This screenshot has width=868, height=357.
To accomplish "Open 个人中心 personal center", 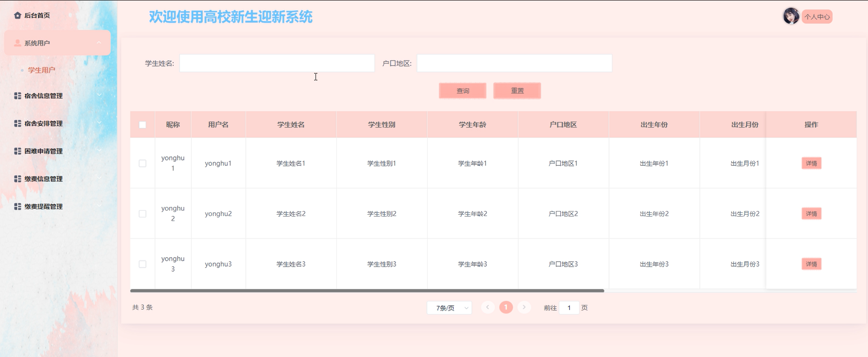I will point(817,17).
